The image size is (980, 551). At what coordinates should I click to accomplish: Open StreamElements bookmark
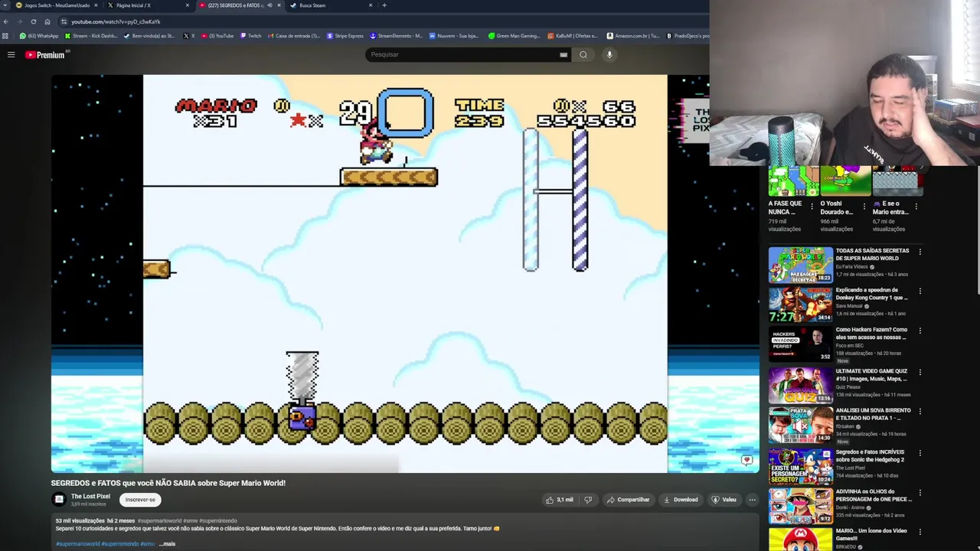[396, 36]
